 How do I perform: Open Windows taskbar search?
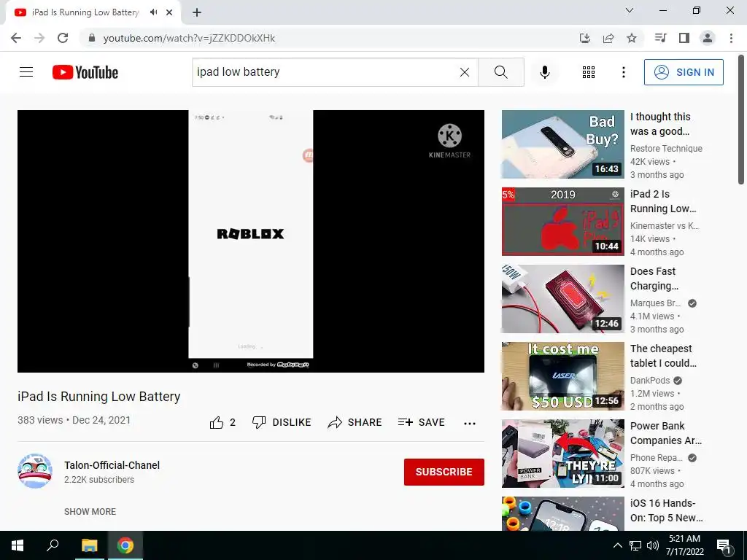(53, 545)
